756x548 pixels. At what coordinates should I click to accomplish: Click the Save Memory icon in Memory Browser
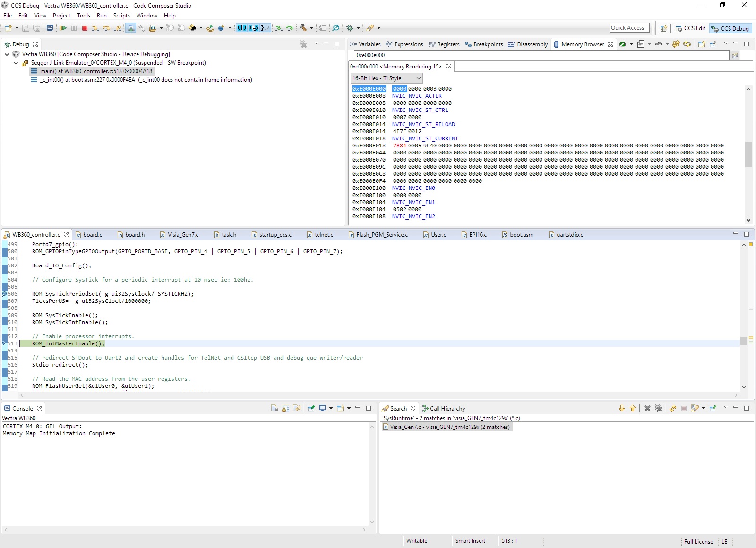pos(640,44)
